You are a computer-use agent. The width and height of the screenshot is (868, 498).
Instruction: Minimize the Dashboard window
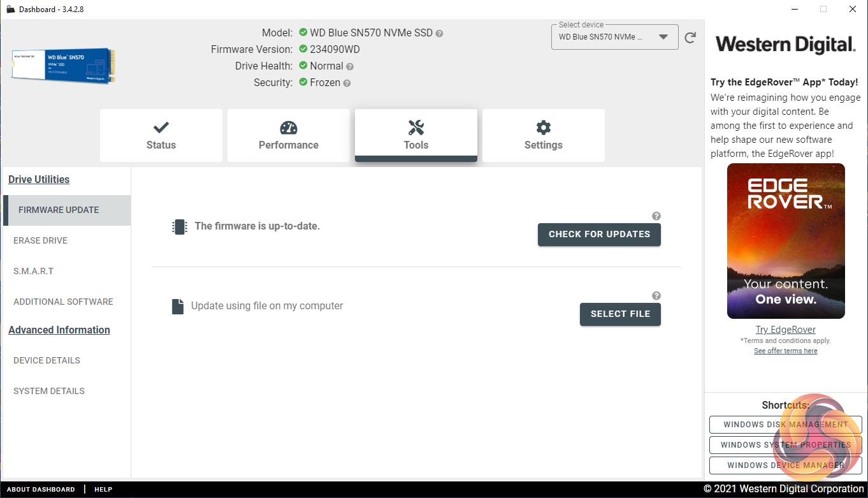(794, 9)
